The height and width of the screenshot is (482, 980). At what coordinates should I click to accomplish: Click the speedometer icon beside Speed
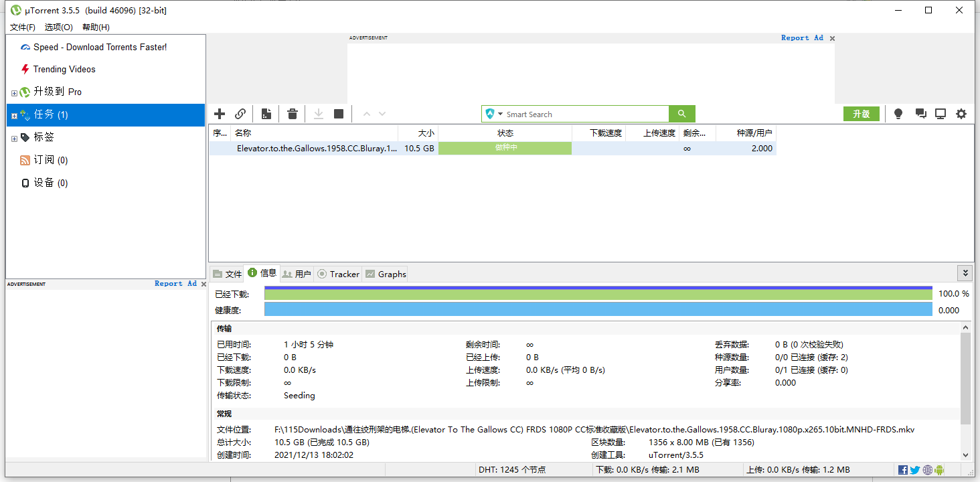25,47
